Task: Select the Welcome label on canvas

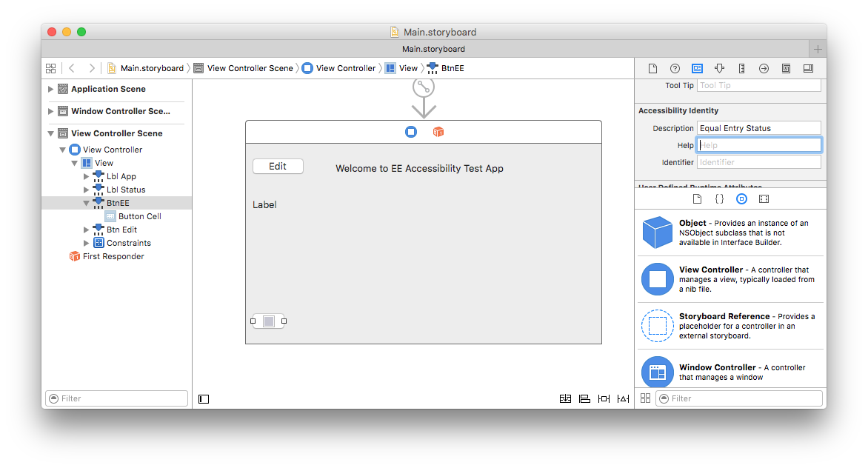Action: tap(420, 169)
